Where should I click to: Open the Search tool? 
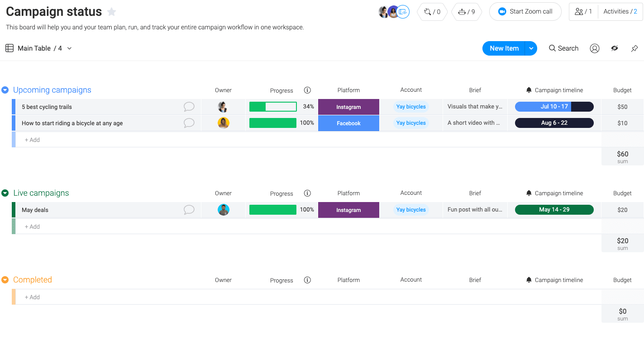[x=563, y=48]
